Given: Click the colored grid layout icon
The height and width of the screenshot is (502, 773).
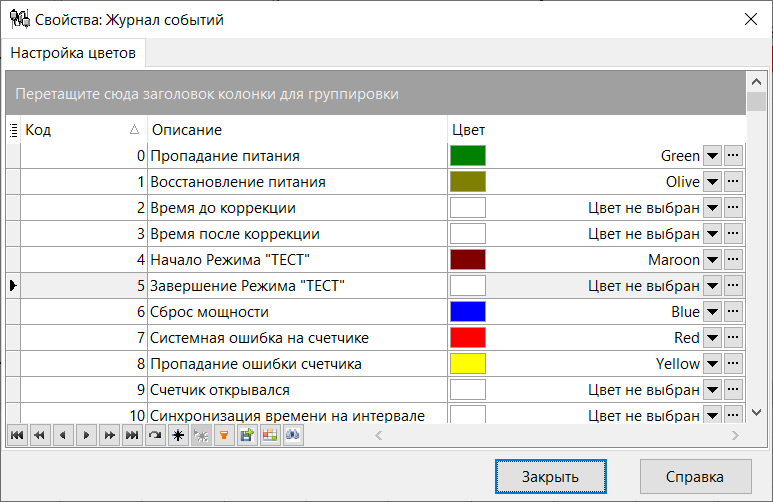Looking at the screenshot, I should coord(270,435).
